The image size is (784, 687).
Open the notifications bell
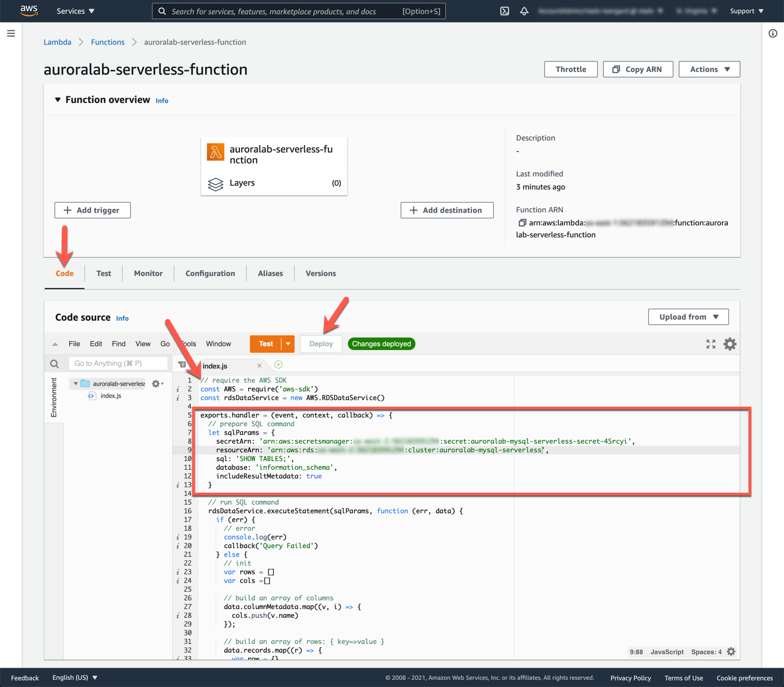pos(524,11)
